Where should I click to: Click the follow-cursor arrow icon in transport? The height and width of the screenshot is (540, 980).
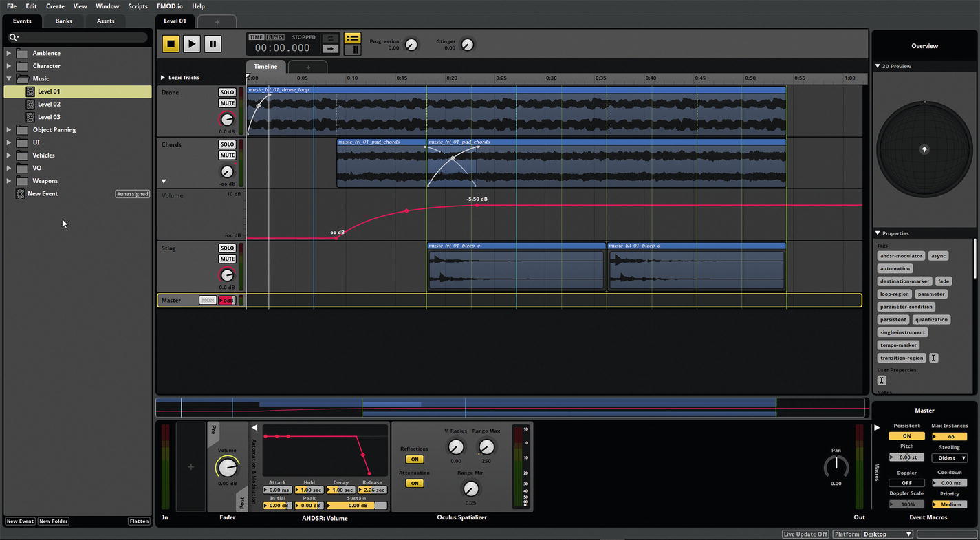point(331,48)
